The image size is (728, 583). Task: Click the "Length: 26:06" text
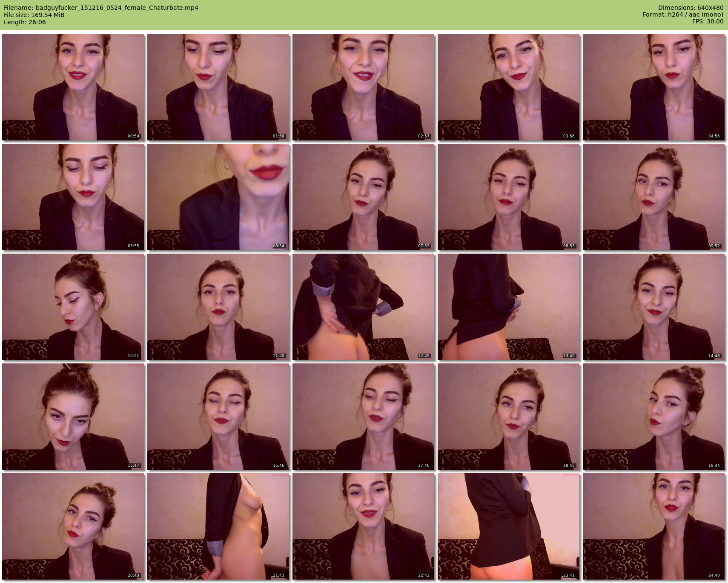(x=25, y=22)
